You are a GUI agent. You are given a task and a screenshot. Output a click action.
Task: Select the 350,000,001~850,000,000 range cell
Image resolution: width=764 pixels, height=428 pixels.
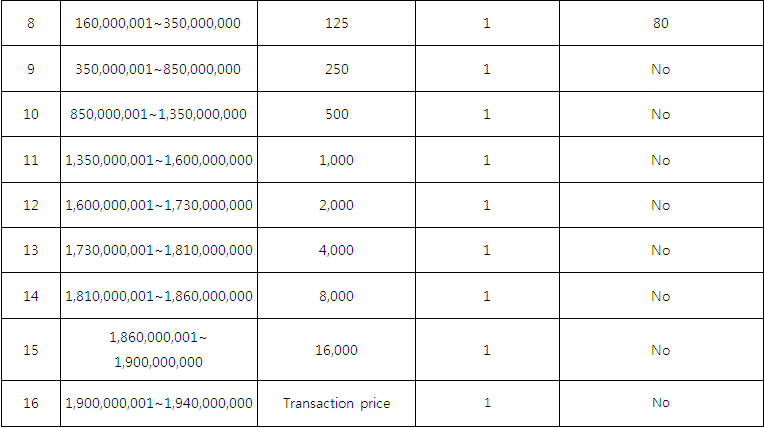coord(158,69)
